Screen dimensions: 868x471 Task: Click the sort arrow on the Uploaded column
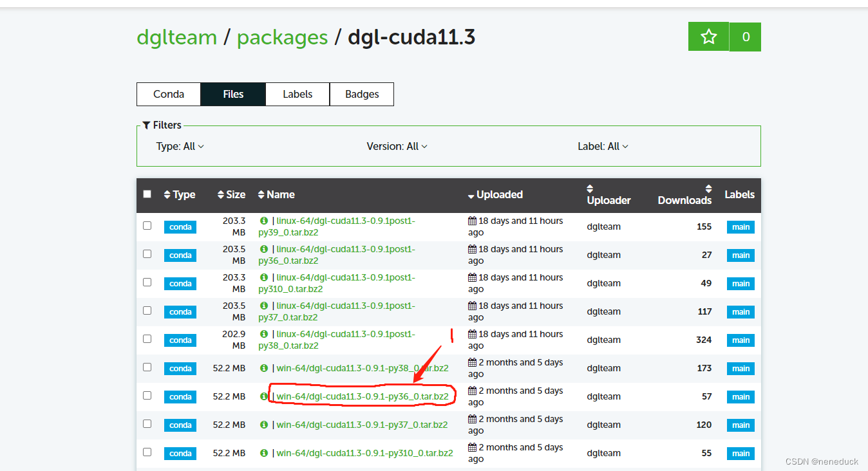pos(471,194)
